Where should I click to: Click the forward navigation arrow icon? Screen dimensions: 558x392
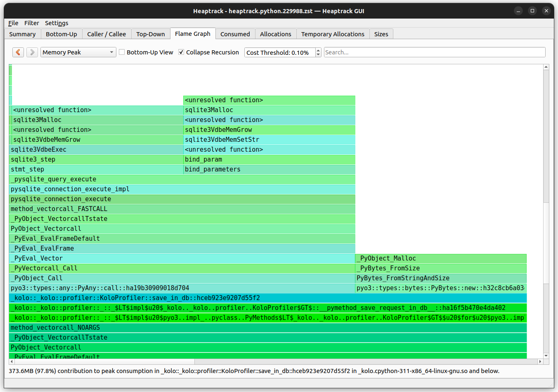click(32, 52)
